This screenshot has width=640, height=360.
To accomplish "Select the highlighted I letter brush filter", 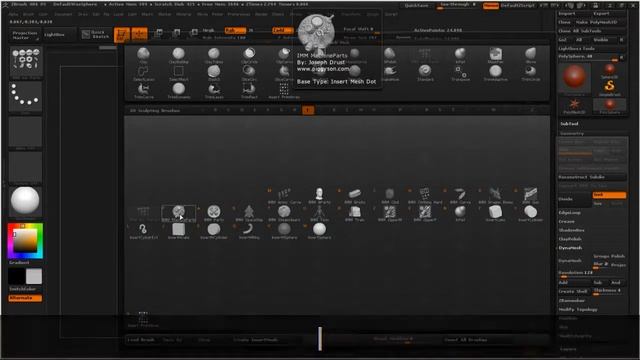I will [x=308, y=110].
